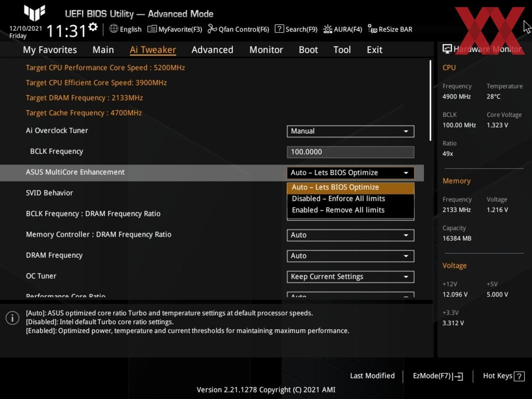Screen dimensions: 532x399
Task: Open the My Favorites tab
Action: [x=50, y=50]
